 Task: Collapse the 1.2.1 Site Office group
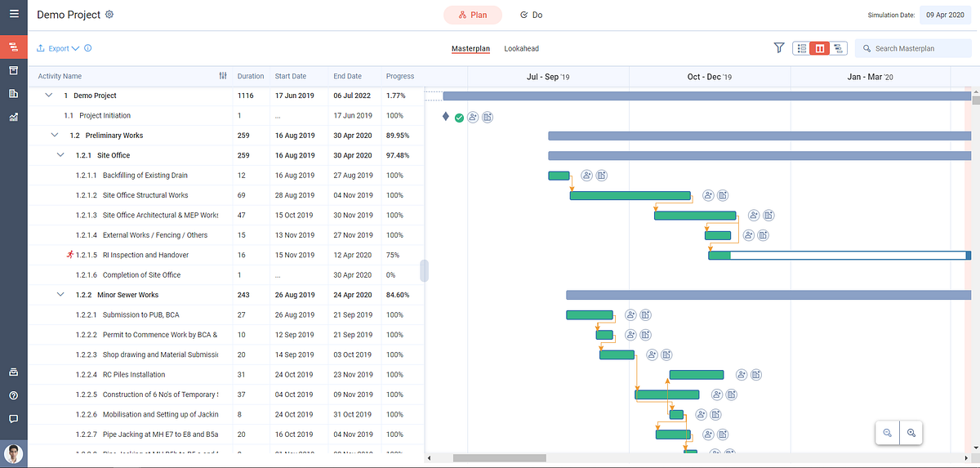pyautogui.click(x=60, y=155)
